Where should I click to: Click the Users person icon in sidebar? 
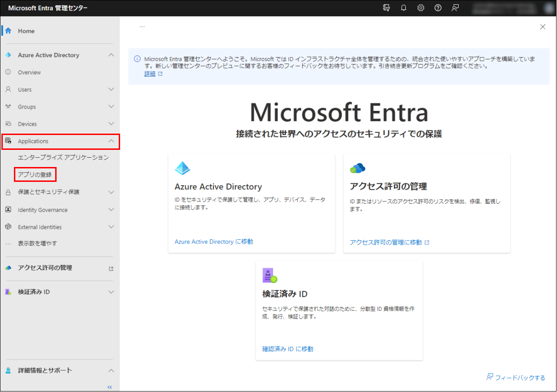[8, 90]
